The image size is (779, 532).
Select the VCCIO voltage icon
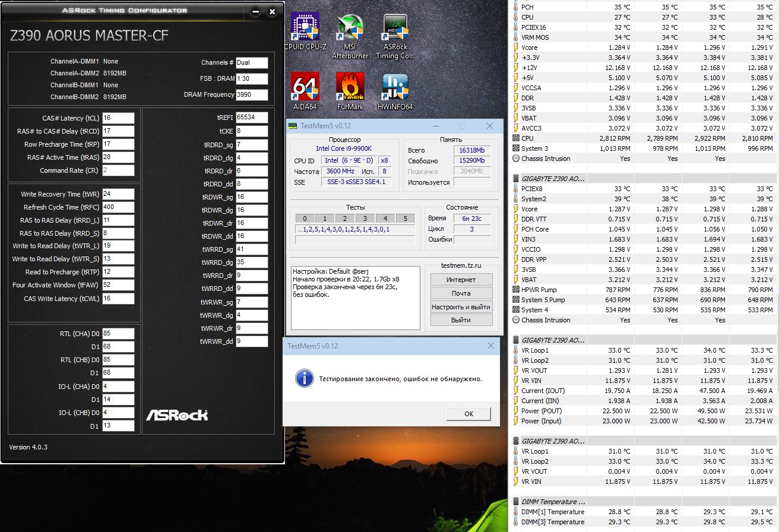coord(515,249)
